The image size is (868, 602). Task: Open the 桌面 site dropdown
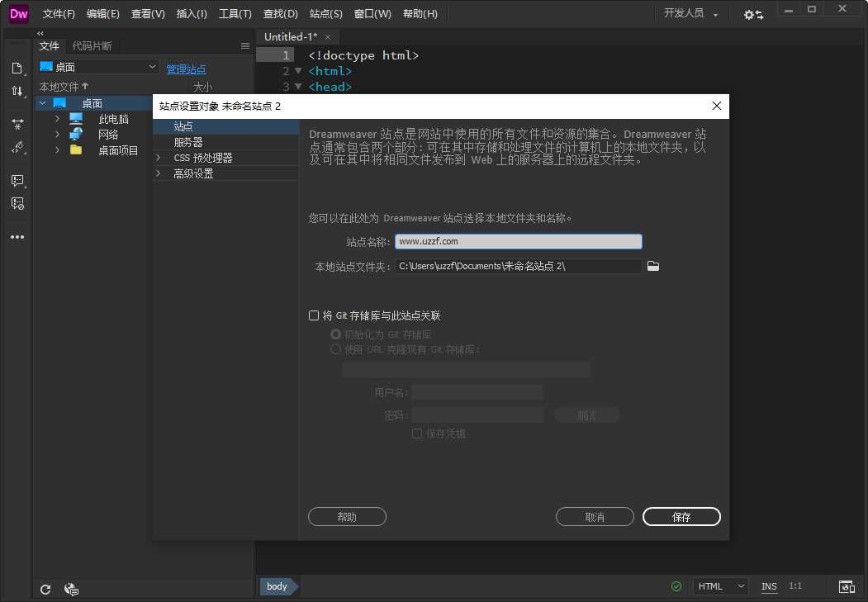(x=98, y=67)
